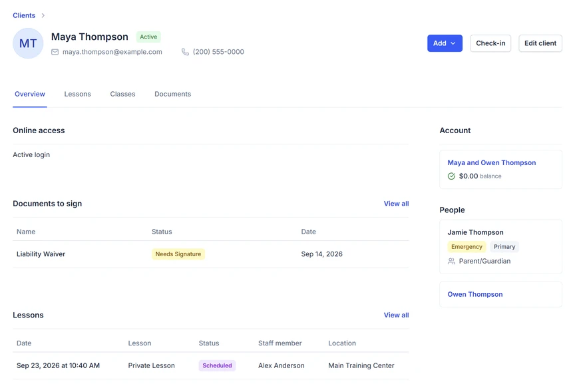Click the Main Training Center location
The height and width of the screenshot is (392, 575).
361,365
